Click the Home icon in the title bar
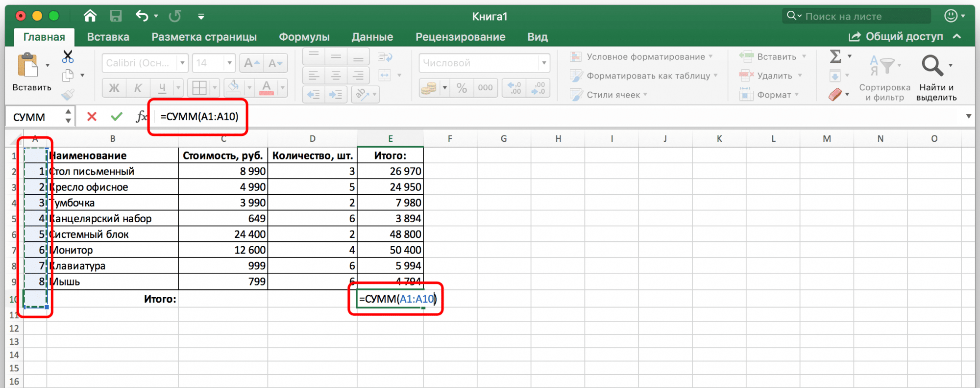This screenshot has height=388, width=980. (90, 16)
